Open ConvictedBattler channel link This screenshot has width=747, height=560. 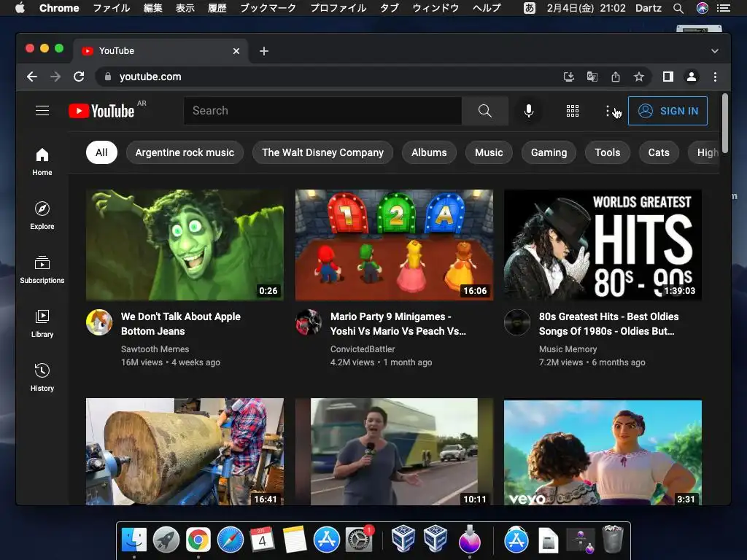pos(363,349)
